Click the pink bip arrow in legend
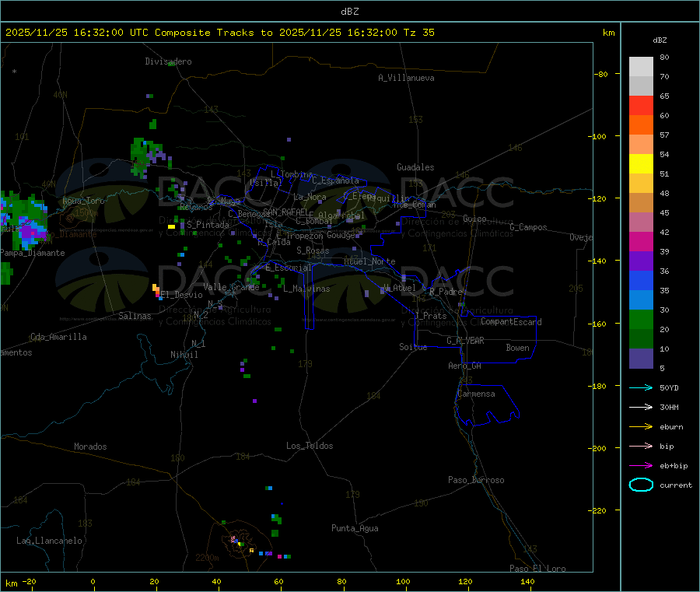Screen dimensions: 700x592 641,446
